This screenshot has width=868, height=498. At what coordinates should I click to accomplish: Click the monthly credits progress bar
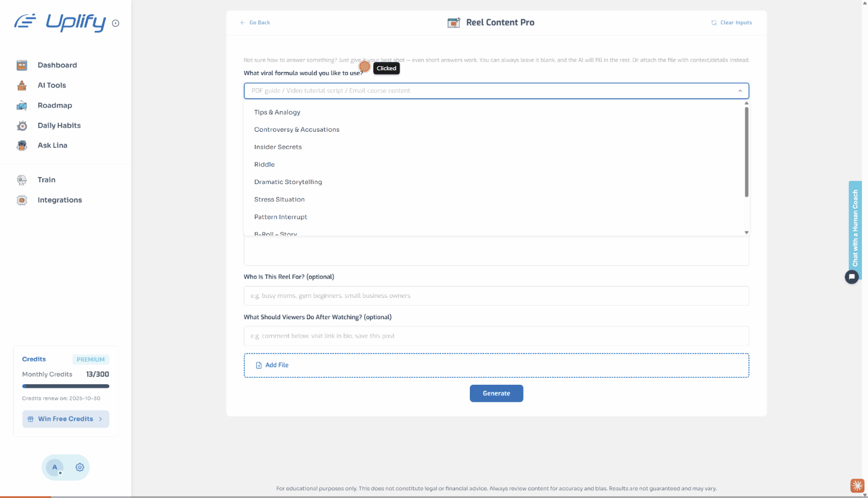coord(66,387)
